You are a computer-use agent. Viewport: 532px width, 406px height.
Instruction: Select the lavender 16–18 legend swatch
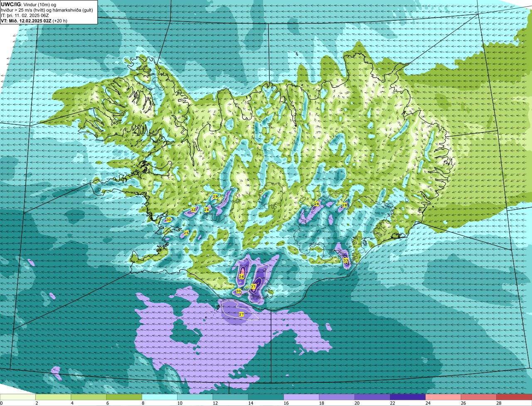pyautogui.click(x=301, y=397)
